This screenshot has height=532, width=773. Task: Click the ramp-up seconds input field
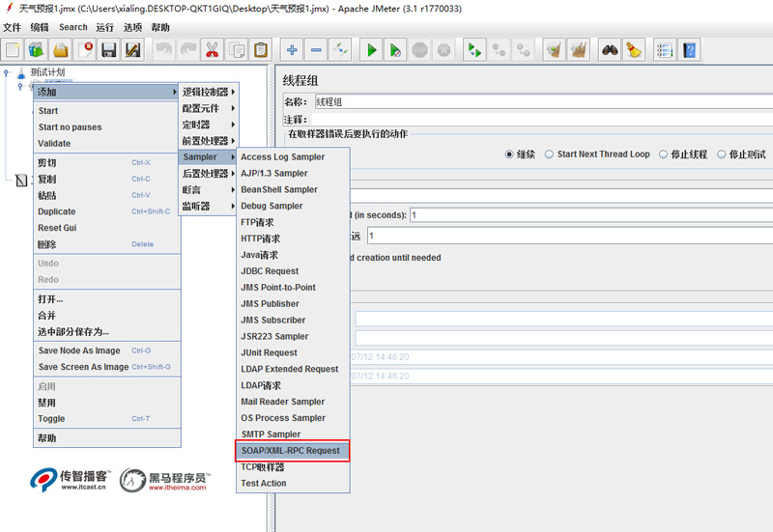click(x=591, y=215)
